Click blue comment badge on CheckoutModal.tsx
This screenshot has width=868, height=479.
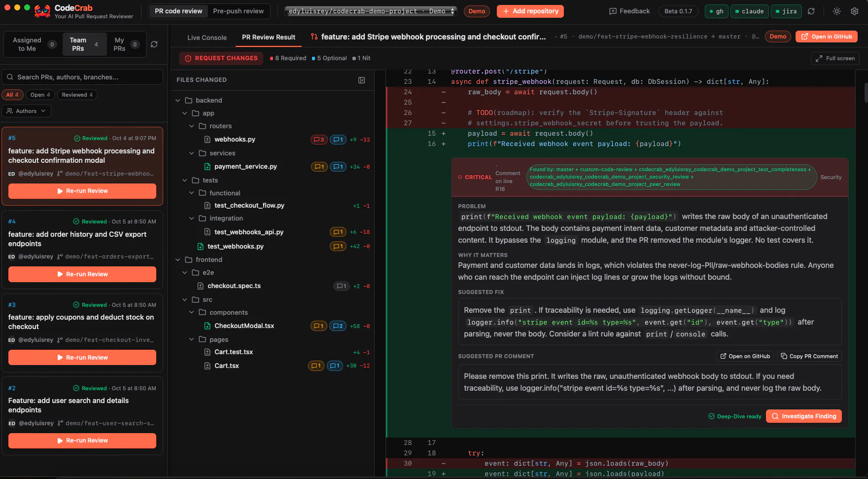pos(338,326)
